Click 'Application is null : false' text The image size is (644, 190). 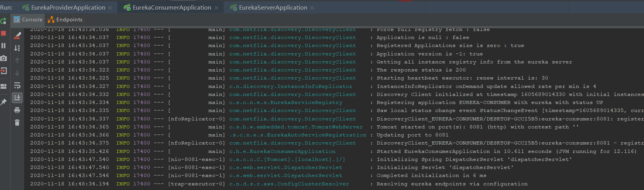click(x=423, y=37)
